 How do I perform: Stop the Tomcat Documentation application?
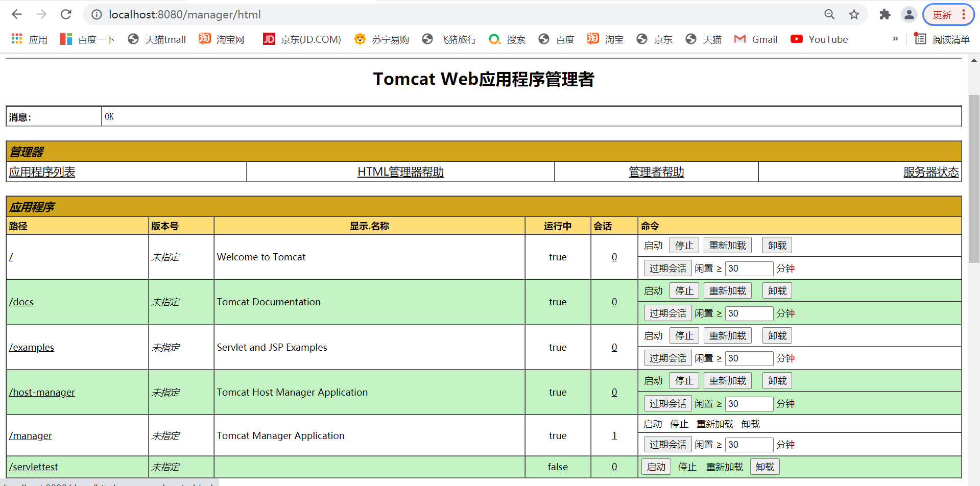[684, 291]
